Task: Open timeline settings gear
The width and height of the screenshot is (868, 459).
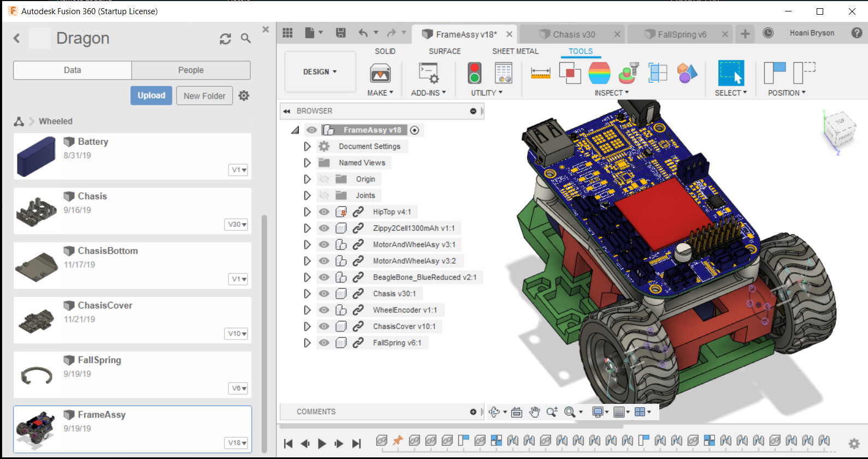Action: (854, 444)
